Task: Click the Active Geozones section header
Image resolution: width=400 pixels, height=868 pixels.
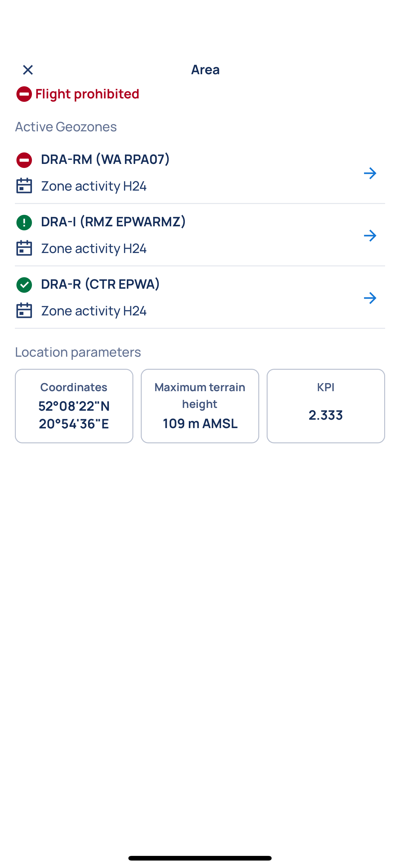Action: [66, 127]
